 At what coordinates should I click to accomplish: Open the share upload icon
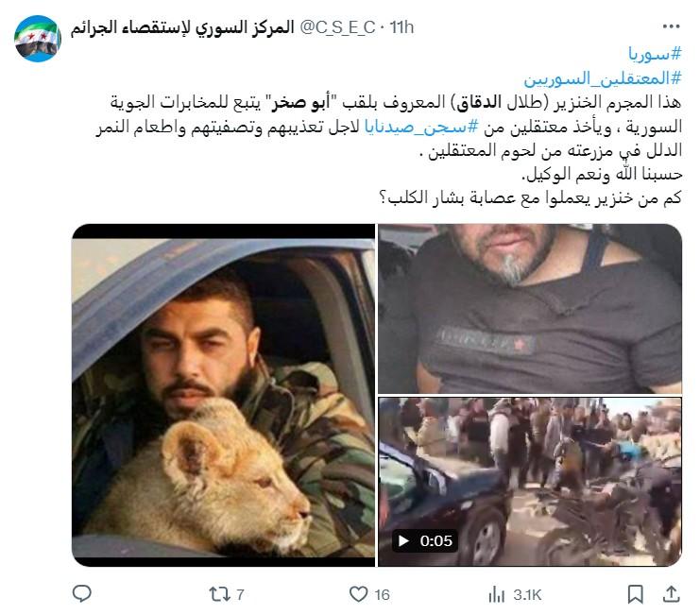coord(671,594)
